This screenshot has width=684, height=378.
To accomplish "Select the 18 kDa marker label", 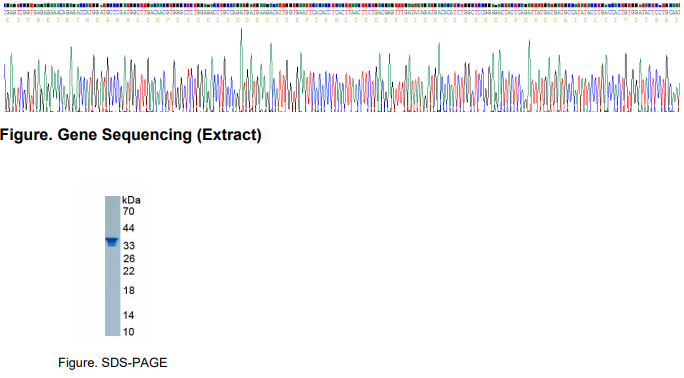I will (x=129, y=290).
